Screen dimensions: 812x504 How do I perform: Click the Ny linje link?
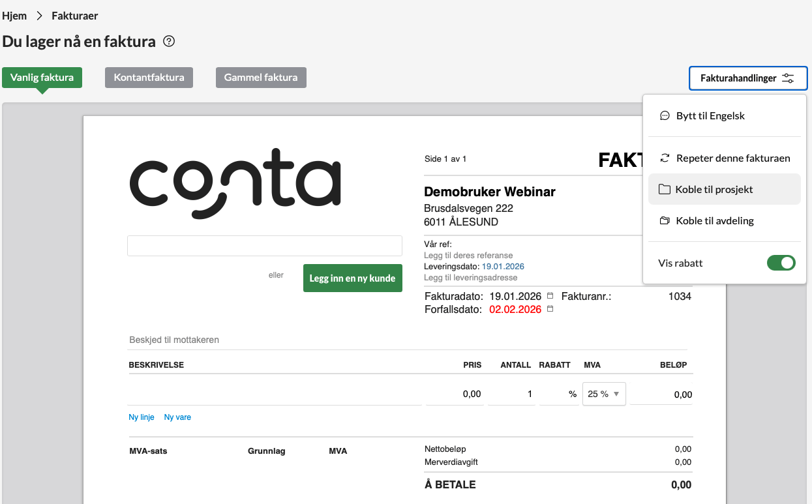(142, 417)
